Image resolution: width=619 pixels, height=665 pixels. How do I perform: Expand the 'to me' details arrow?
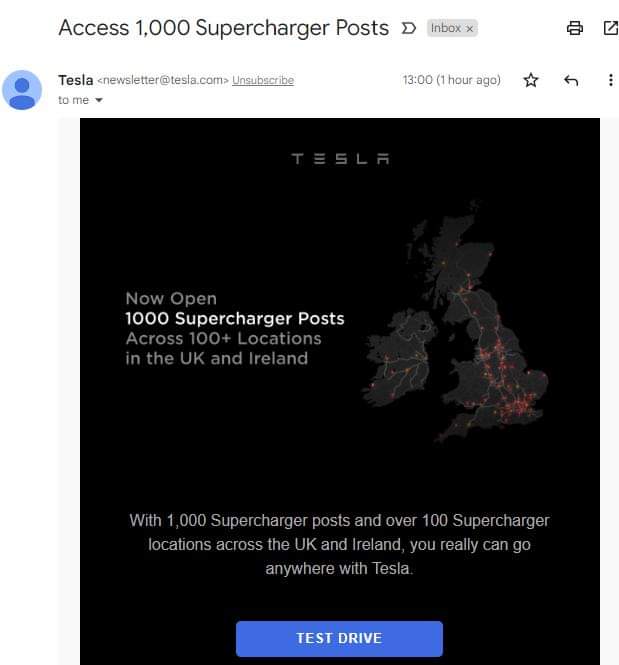click(x=99, y=100)
